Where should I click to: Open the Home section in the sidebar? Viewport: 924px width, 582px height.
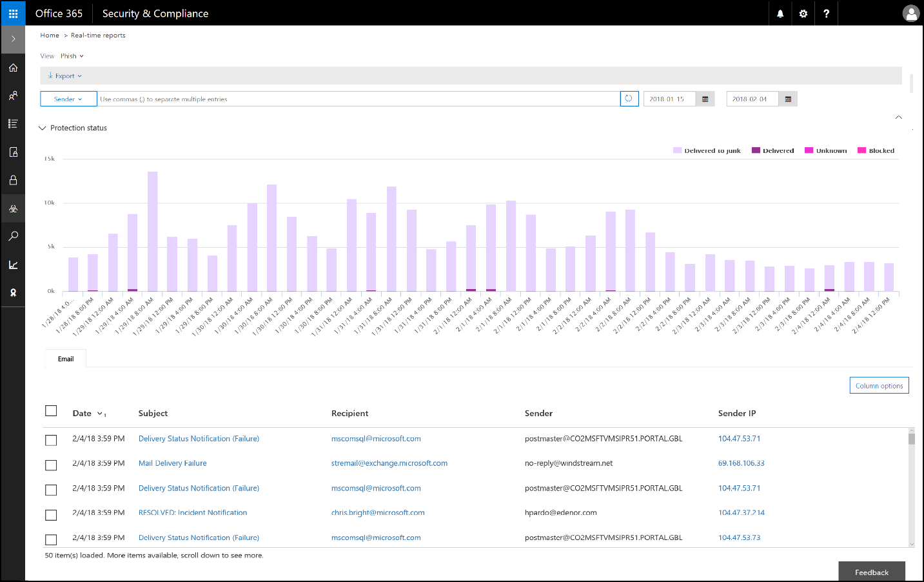[x=13, y=67]
